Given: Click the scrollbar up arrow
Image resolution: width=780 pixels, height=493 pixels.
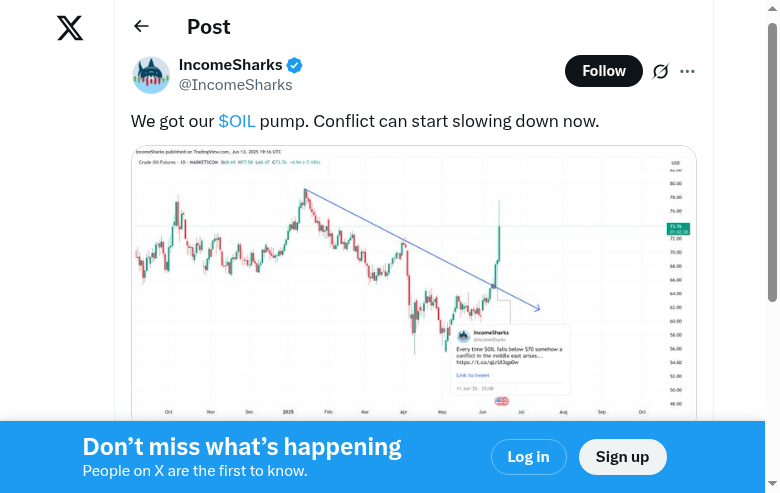Looking at the screenshot, I should (772, 8).
